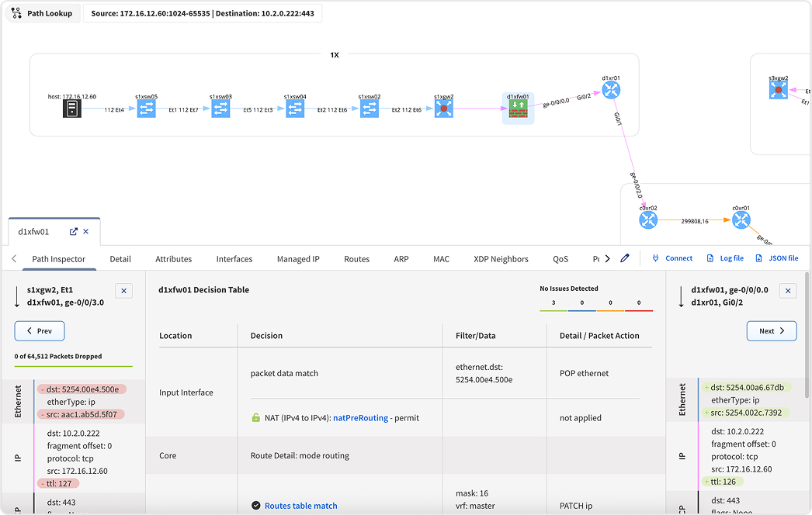
Task: Select the s1xsw05 switch node
Action: (146, 109)
